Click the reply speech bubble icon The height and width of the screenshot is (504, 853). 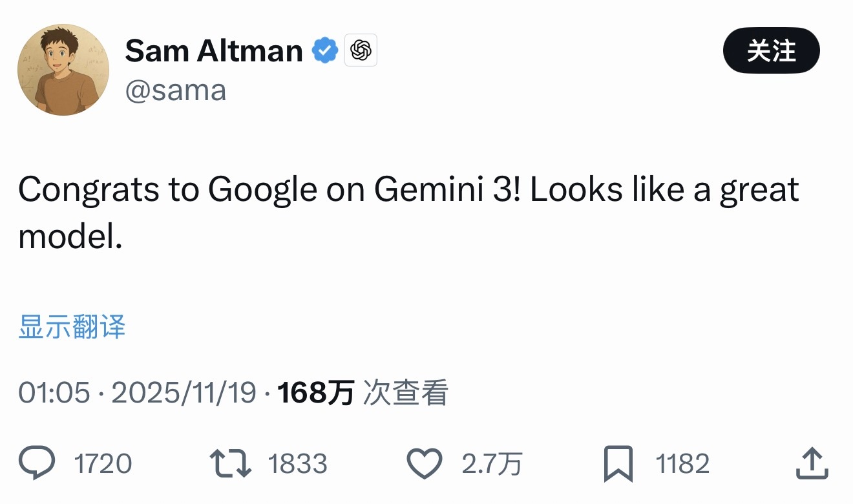[37, 464]
